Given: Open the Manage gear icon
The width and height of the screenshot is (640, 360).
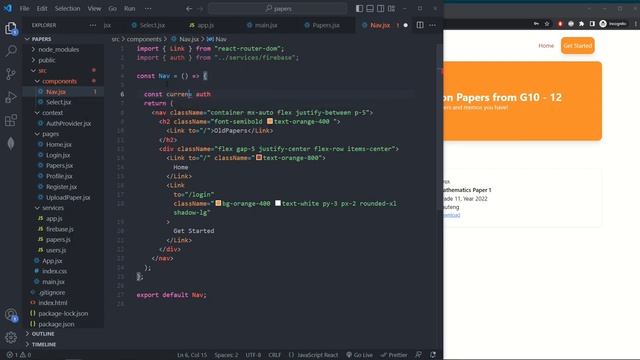Looking at the screenshot, I should coord(11,337).
